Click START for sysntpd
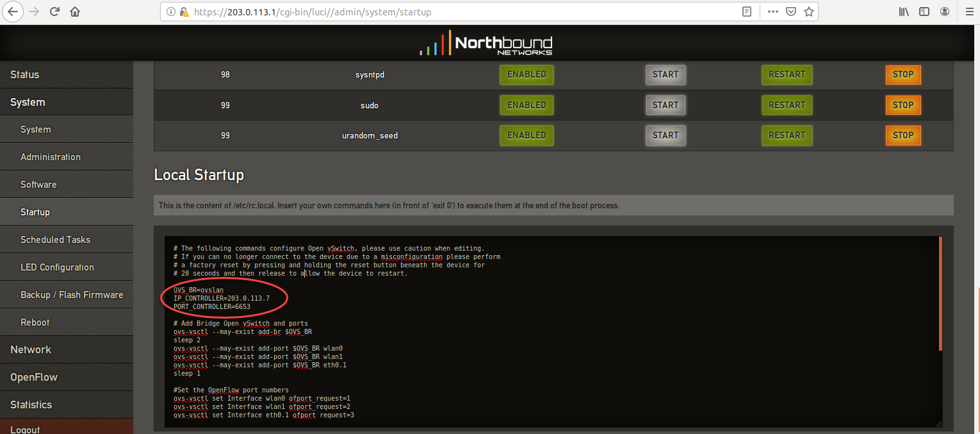Viewport: 980px width, 434px height. tap(666, 74)
